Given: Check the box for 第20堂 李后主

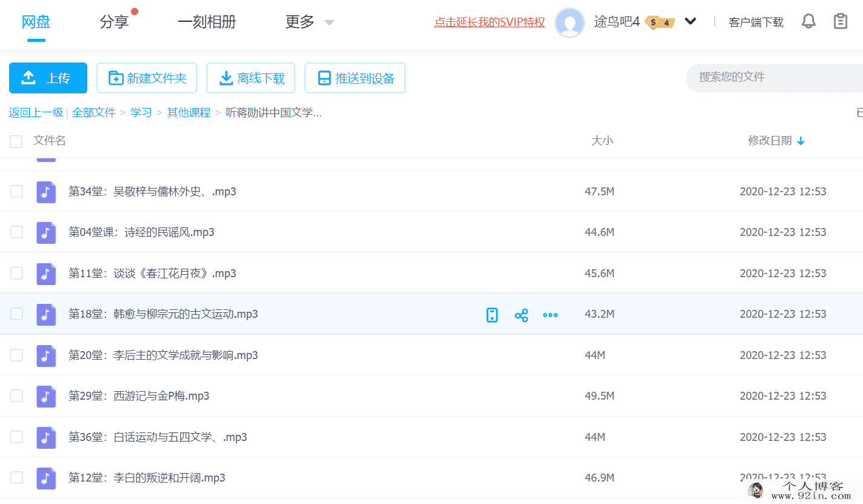Looking at the screenshot, I should [16, 355].
